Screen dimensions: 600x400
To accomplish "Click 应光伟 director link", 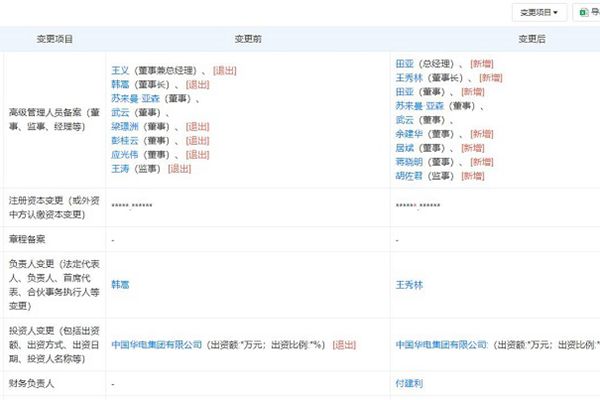I will click(x=127, y=155).
